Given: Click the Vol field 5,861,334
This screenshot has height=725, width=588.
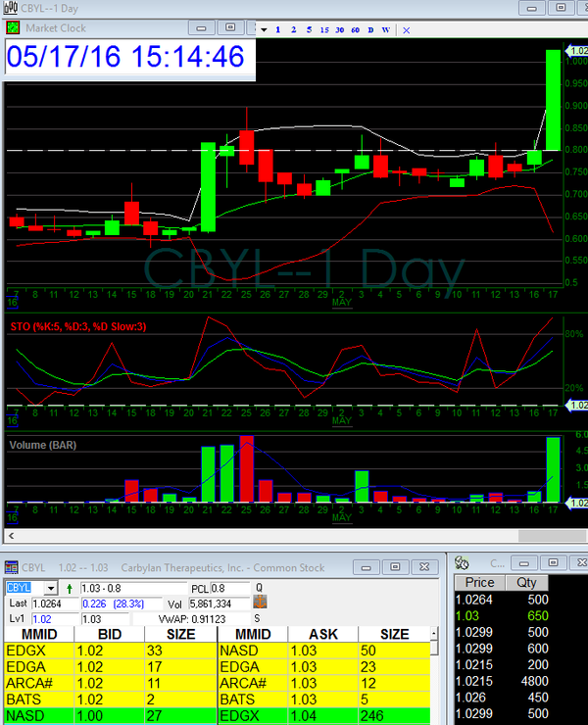Looking at the screenshot, I should (219, 604).
